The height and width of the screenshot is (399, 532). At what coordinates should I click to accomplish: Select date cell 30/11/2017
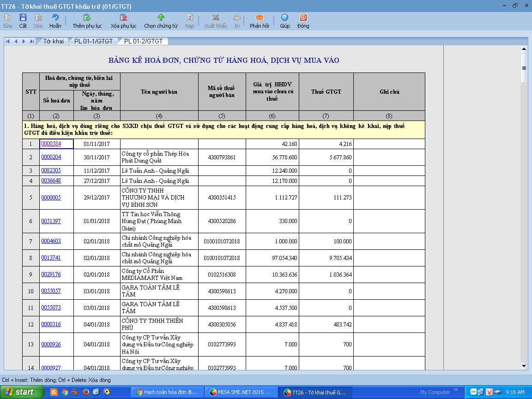point(97,157)
